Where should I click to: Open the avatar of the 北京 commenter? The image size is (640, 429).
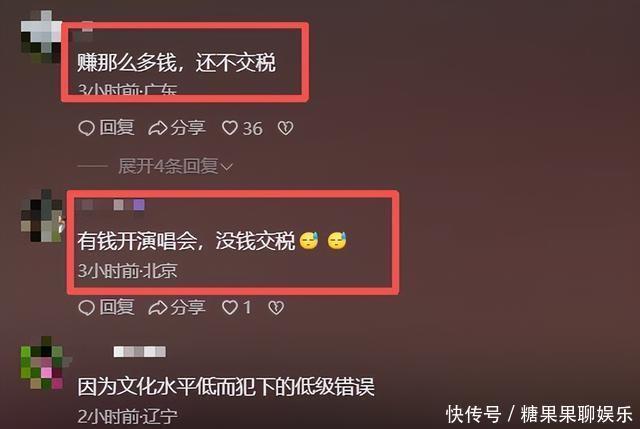click(42, 216)
